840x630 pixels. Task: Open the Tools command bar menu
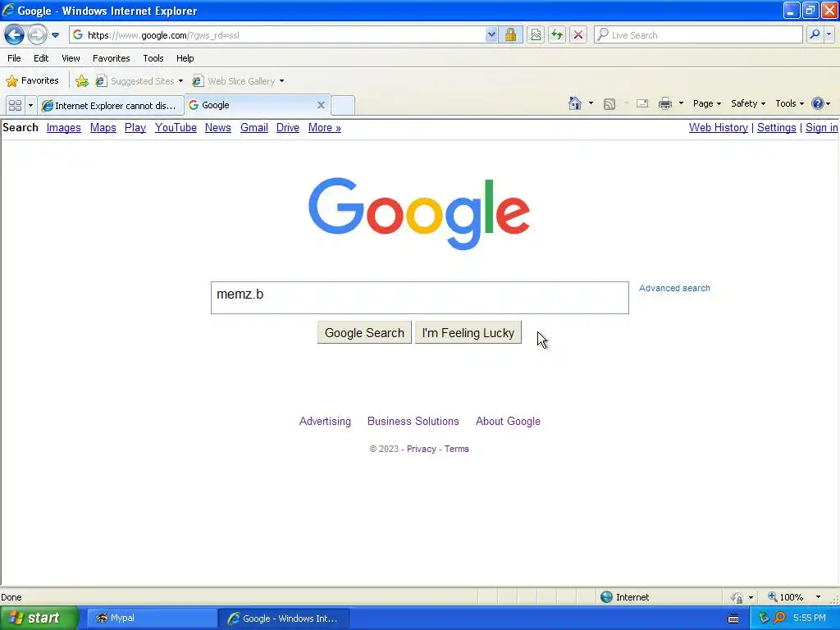[789, 103]
